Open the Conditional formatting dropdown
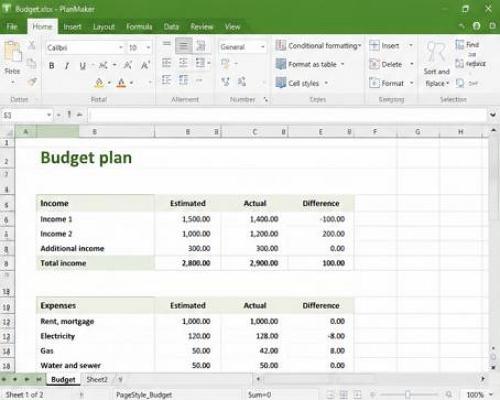500x400 pixels. [x=318, y=45]
